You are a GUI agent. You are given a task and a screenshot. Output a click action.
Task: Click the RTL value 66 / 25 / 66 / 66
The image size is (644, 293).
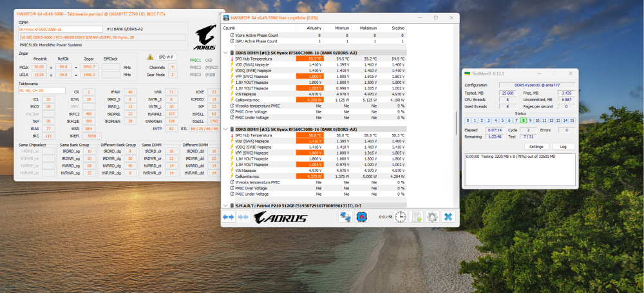pos(205,129)
